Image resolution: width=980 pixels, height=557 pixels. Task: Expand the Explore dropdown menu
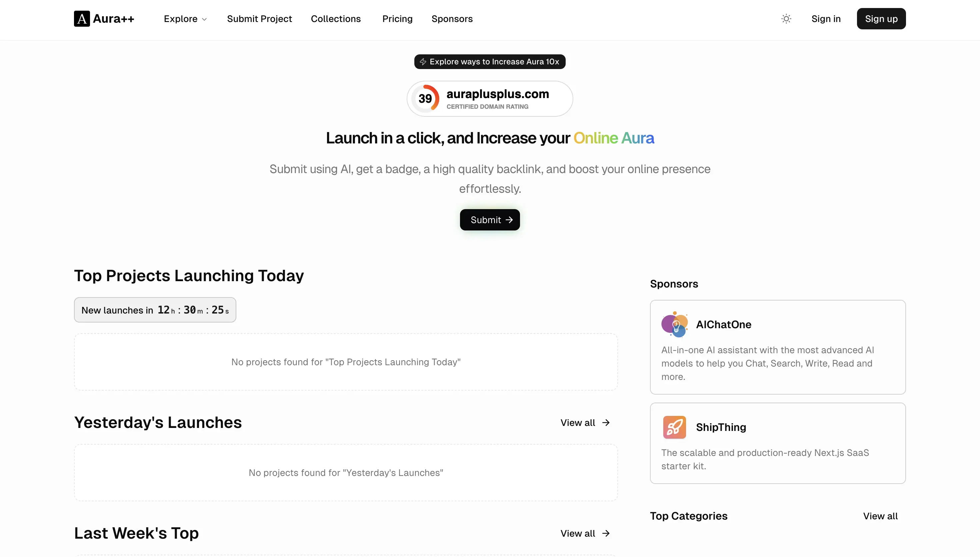click(185, 19)
